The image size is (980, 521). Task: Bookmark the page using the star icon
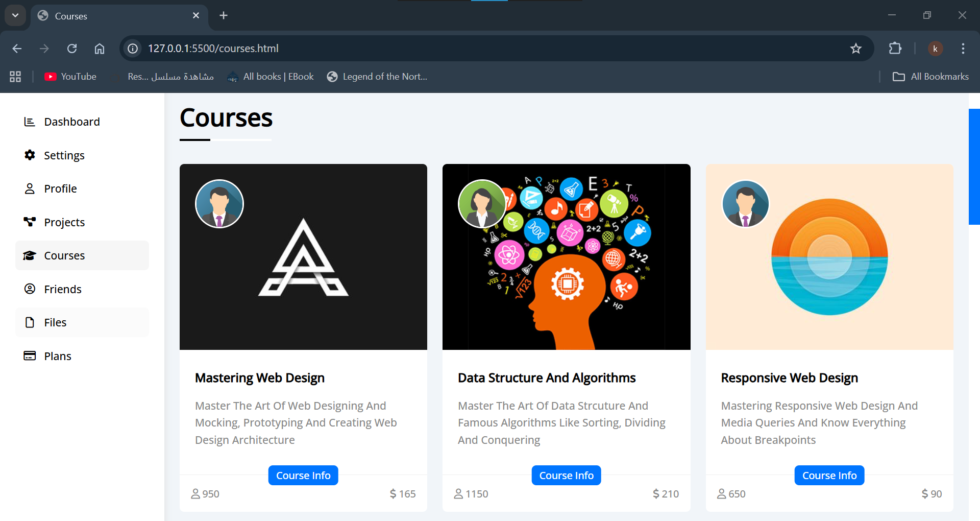pyautogui.click(x=856, y=49)
